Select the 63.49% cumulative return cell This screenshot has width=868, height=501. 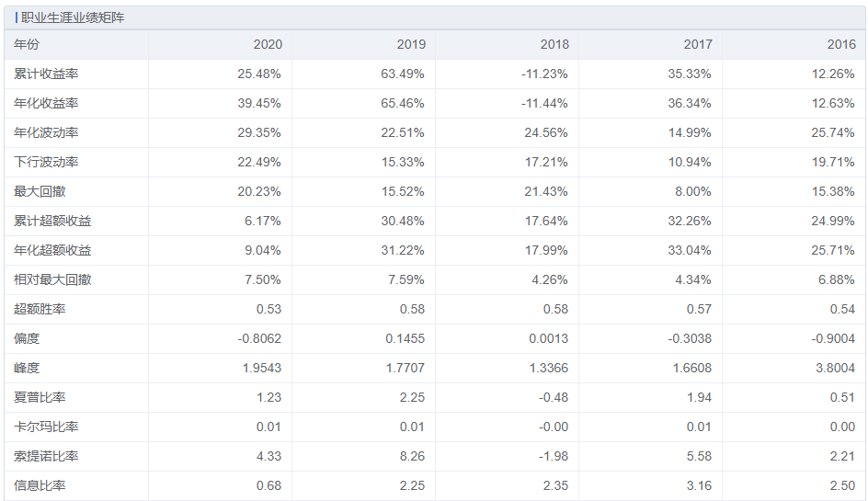coord(404,74)
